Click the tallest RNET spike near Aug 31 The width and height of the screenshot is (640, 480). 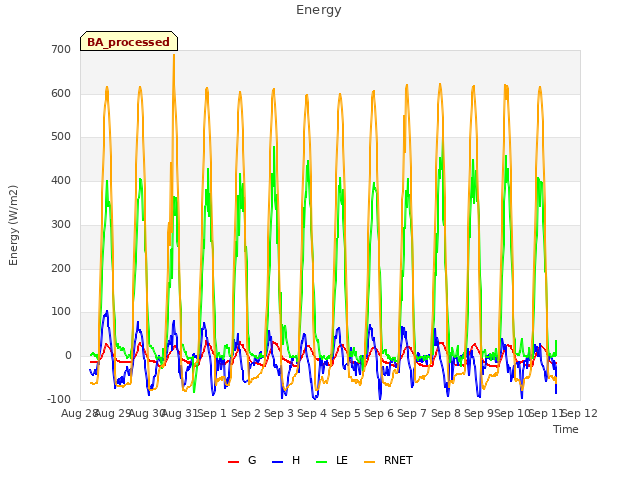click(174, 56)
